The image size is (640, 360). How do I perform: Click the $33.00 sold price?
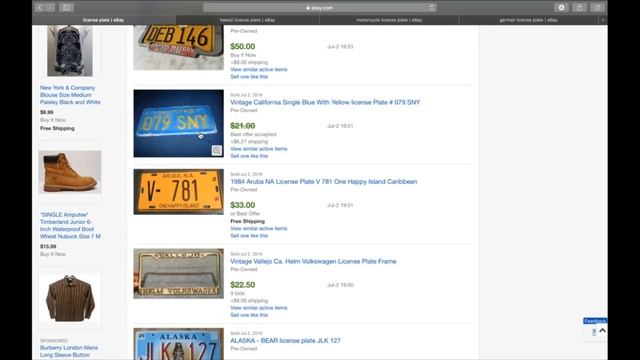click(242, 205)
